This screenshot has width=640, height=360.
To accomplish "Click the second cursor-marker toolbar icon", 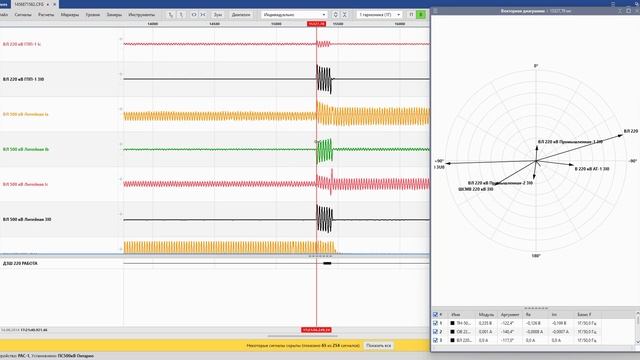I will [x=181, y=15].
